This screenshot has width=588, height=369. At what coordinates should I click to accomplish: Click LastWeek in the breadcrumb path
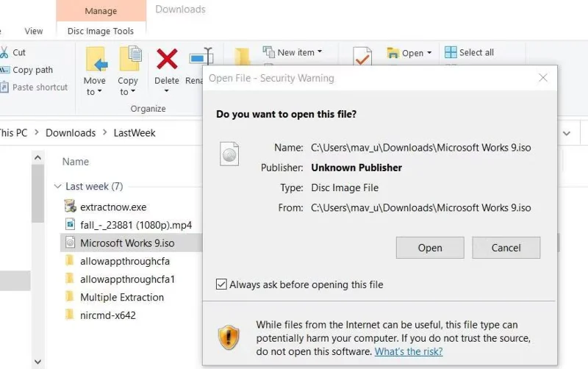click(135, 133)
